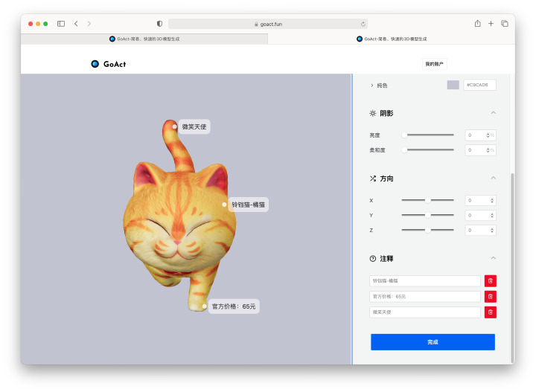
Task: Click the 完成 finish button
Action: click(x=433, y=342)
